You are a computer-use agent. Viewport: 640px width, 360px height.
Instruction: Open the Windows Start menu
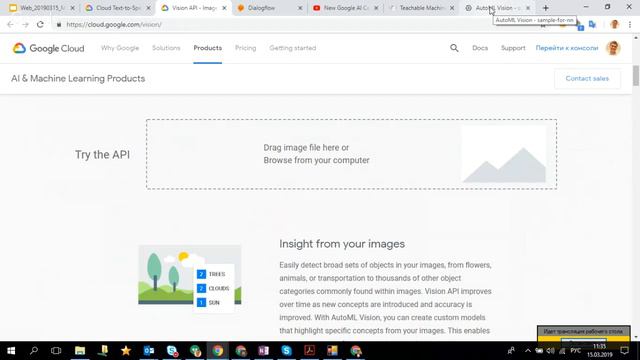pos(11,351)
